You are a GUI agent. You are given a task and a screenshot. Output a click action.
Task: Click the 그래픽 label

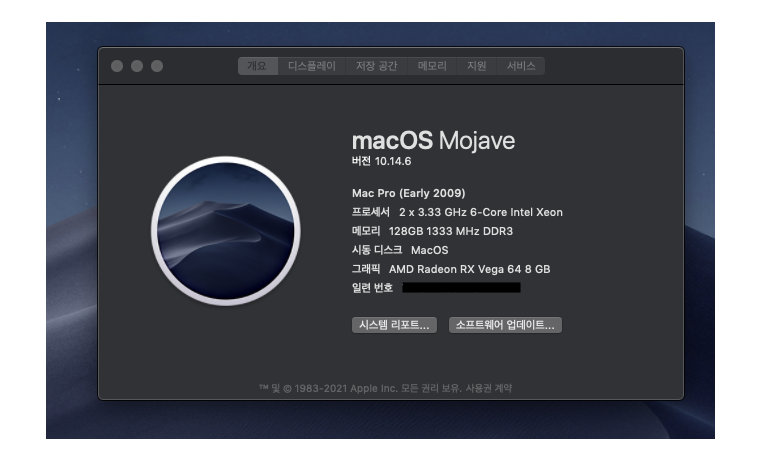click(x=366, y=269)
